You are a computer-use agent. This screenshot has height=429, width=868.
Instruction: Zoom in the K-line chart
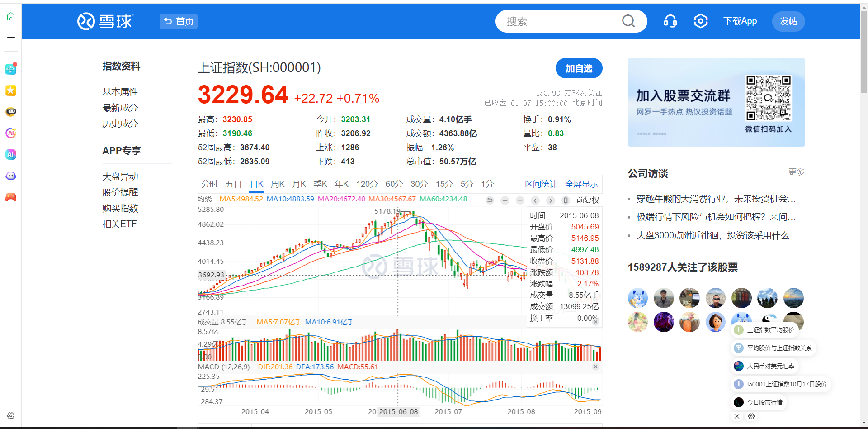click(505, 200)
